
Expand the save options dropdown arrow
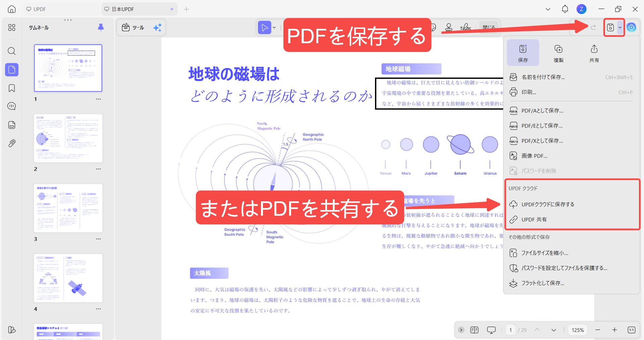pyautogui.click(x=620, y=27)
